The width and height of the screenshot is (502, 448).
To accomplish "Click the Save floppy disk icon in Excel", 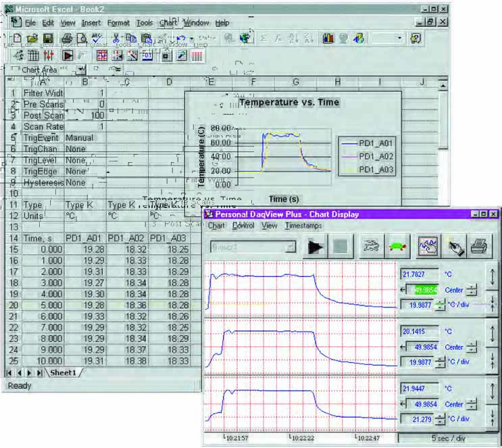I will click(49, 39).
